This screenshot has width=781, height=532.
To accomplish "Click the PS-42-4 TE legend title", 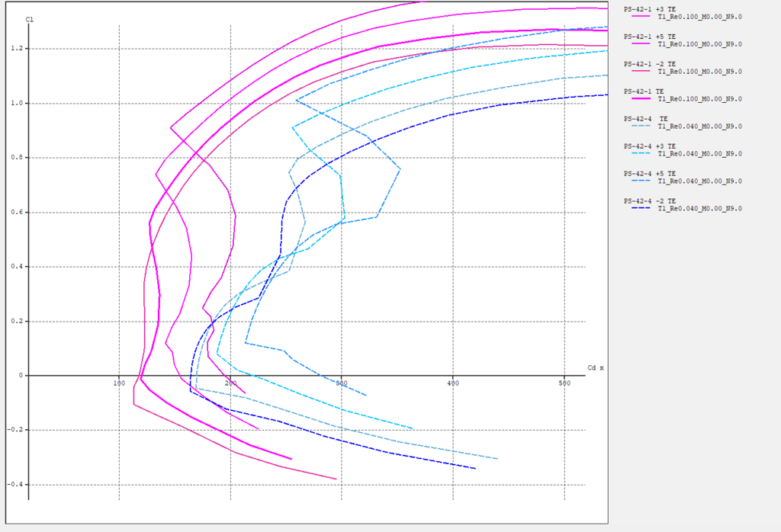I will (645, 119).
